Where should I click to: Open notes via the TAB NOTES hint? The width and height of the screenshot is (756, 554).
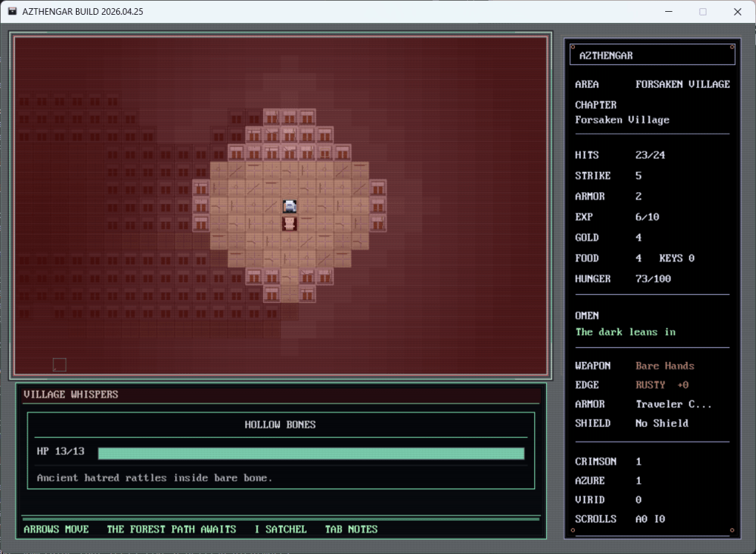[351, 529]
